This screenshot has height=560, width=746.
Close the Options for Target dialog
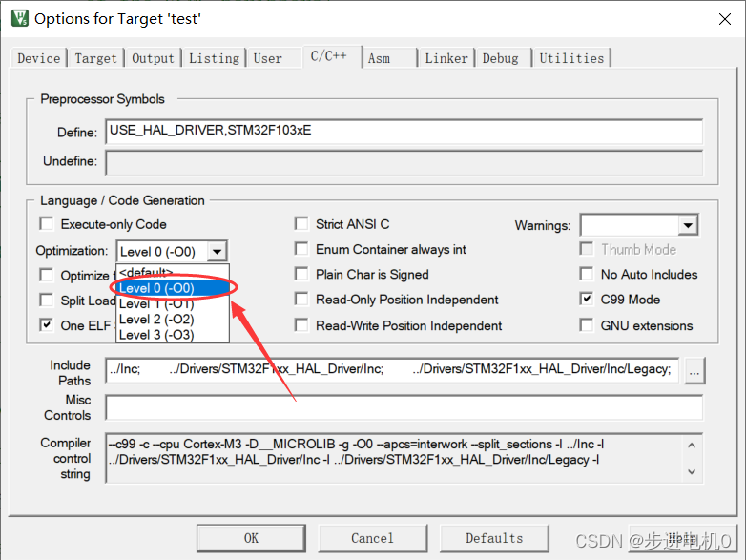pos(724,19)
